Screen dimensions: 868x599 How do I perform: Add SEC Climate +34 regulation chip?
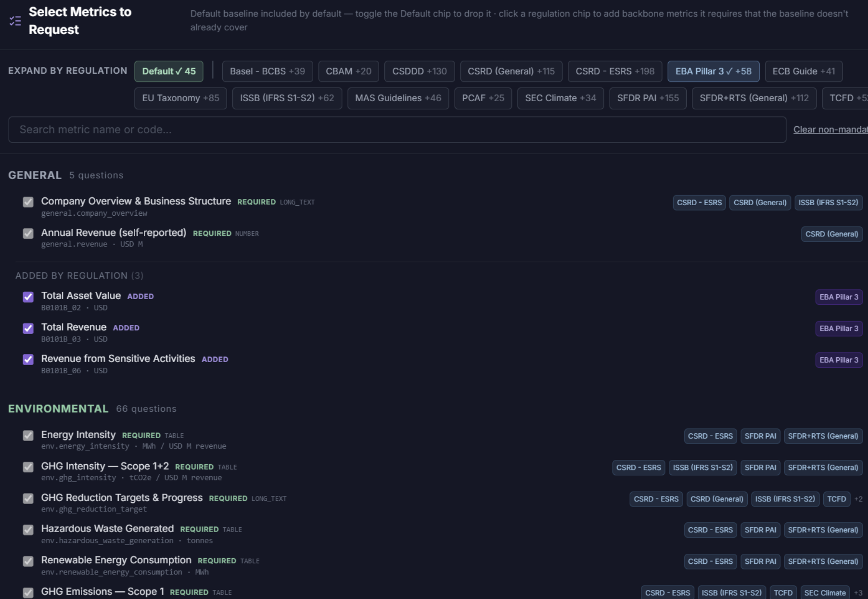[561, 98]
